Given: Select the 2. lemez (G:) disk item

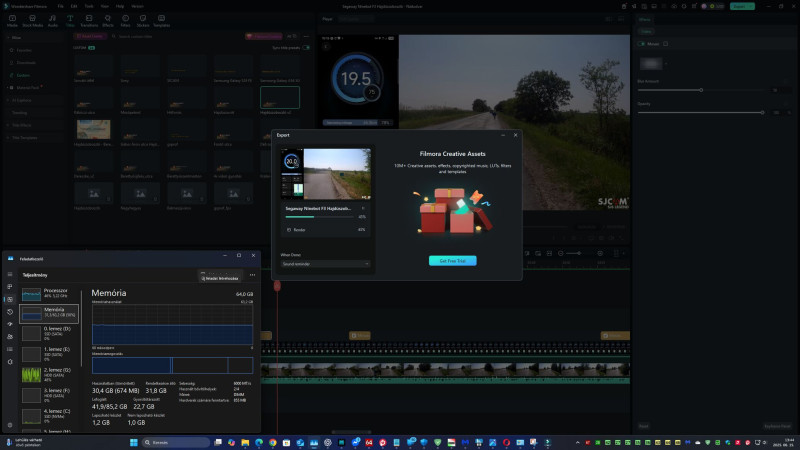Looking at the screenshot, I should [49, 375].
